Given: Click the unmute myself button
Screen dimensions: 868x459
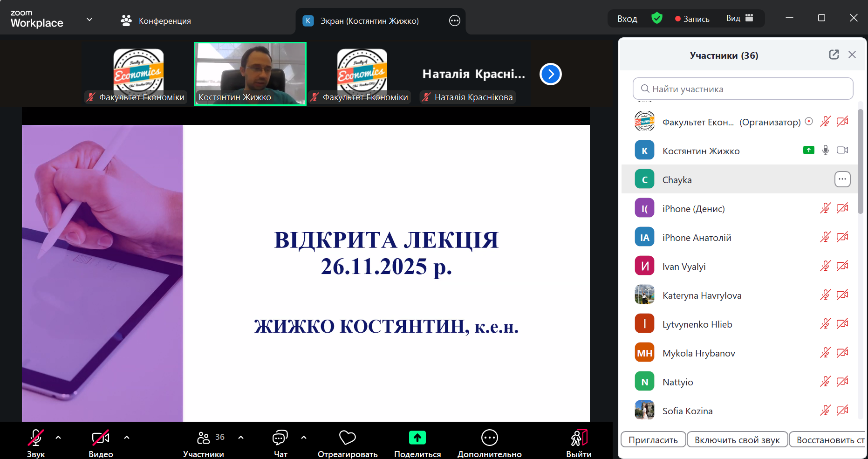Looking at the screenshot, I should [x=737, y=440].
